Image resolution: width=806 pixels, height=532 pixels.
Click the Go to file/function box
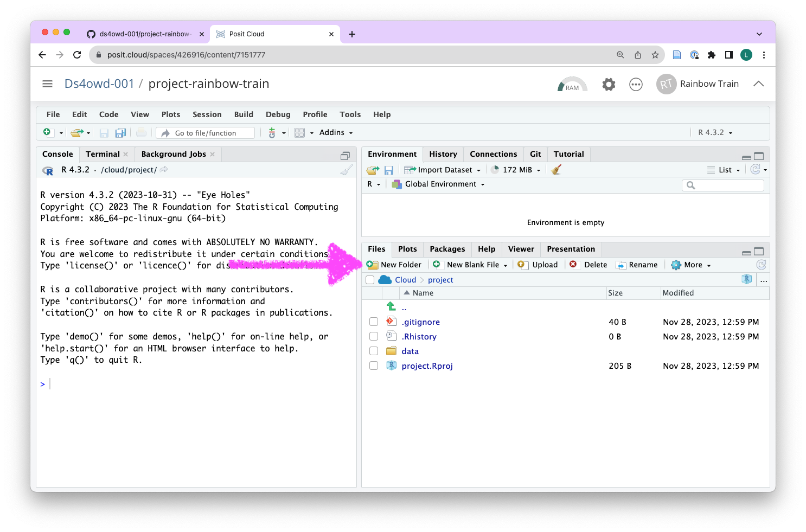point(206,133)
